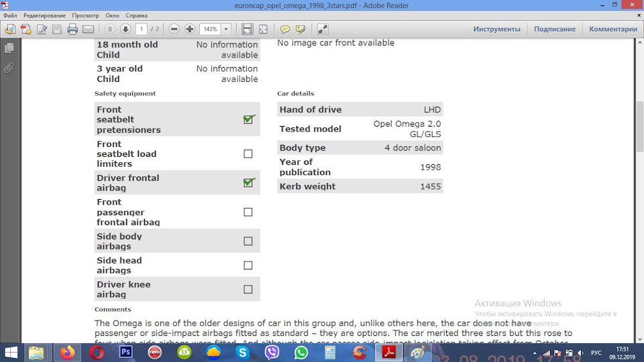Image resolution: width=644 pixels, height=362 pixels.
Task: Select the Highlight text tool icon
Action: (x=301, y=29)
